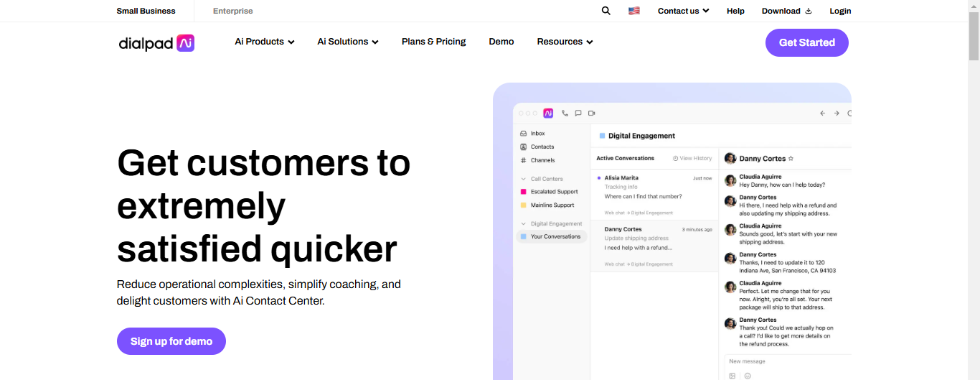Select Mainline Support label
The image size is (980, 380).
point(552,205)
